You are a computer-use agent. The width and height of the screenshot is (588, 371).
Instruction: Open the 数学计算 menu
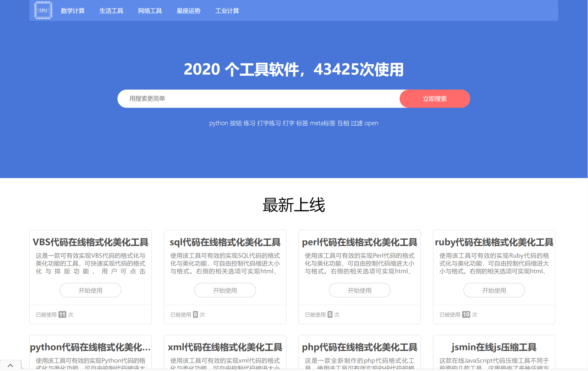click(73, 11)
